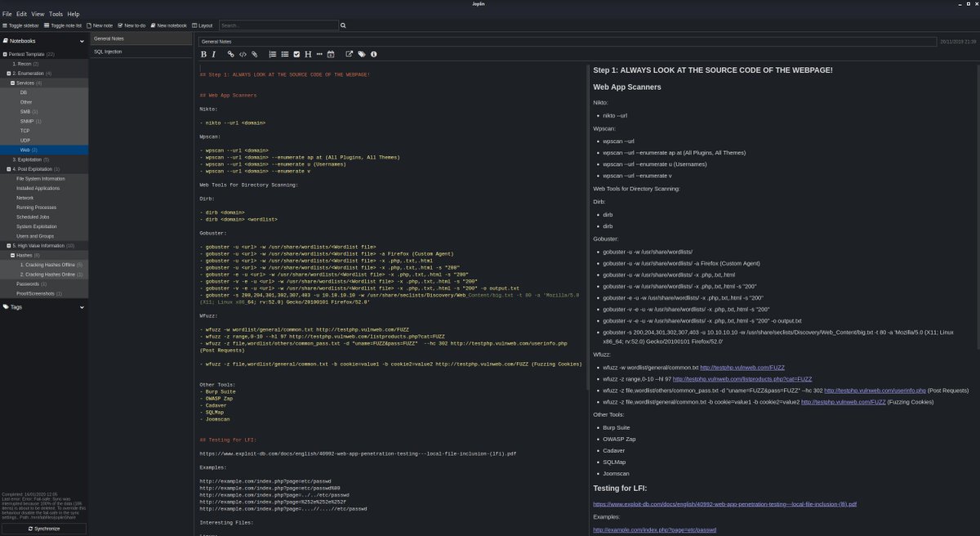Open the View menu
Screen dimensions: 980x536
coord(38,14)
